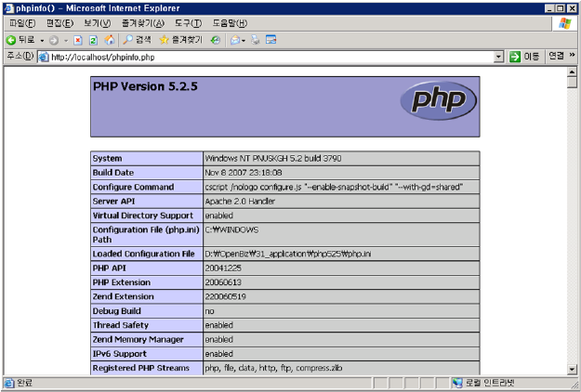Open the 파일(F) menu
581x392 pixels.
21,23
